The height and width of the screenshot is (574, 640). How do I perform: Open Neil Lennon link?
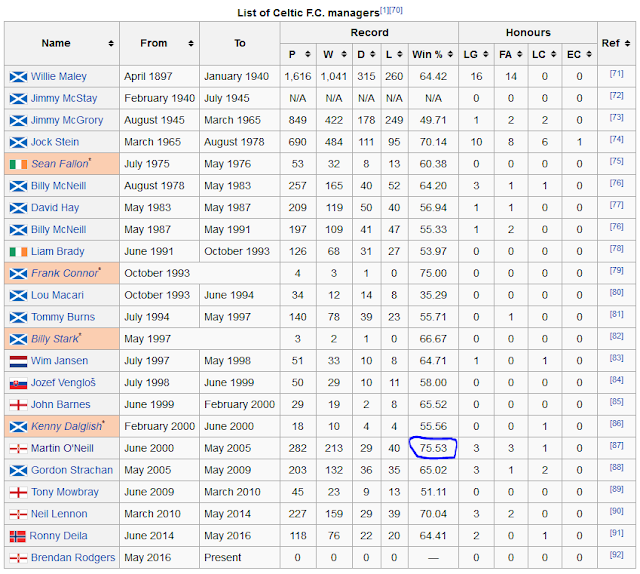pyautogui.click(x=59, y=514)
